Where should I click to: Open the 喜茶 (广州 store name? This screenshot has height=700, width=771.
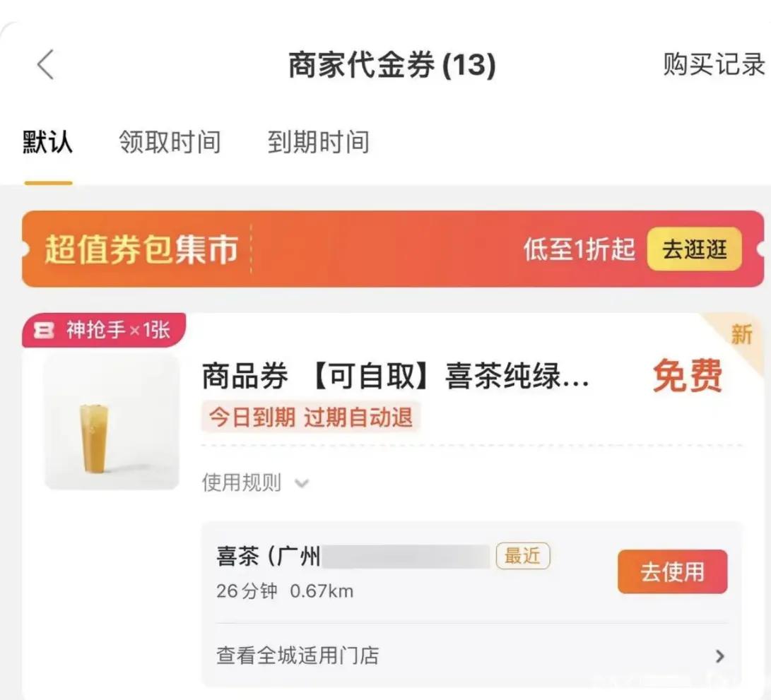[x=269, y=557]
